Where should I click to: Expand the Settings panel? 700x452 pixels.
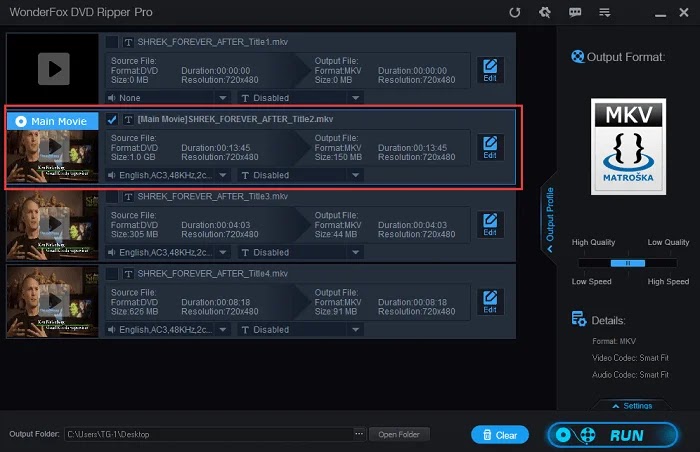click(x=632, y=406)
